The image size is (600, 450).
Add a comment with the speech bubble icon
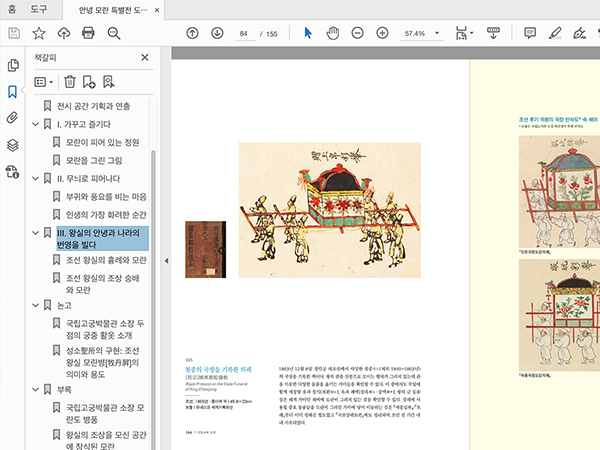530,33
